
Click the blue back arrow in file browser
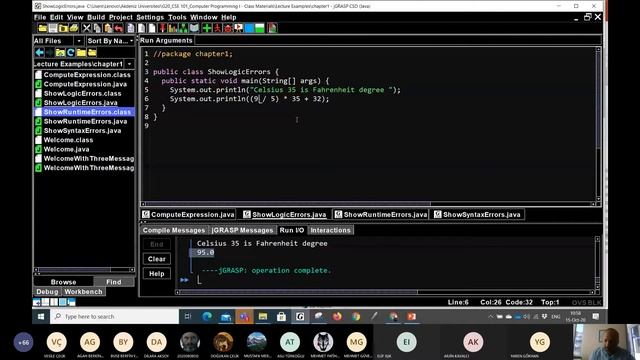click(40, 53)
